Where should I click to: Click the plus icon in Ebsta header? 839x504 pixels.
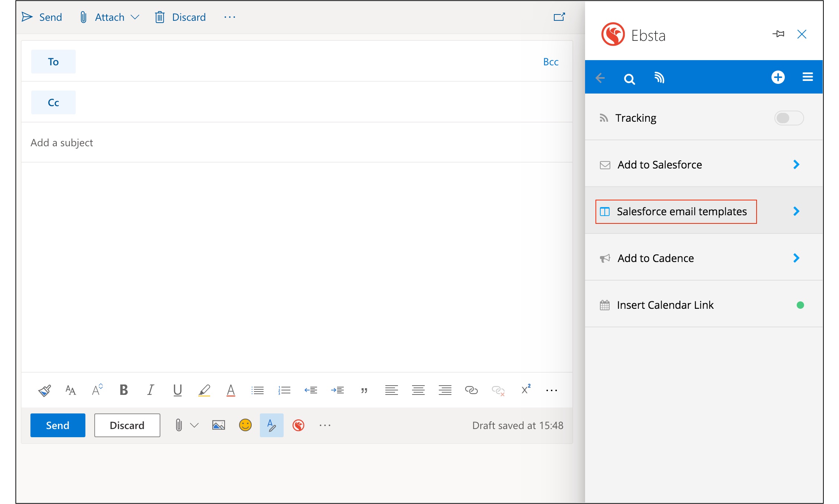point(778,77)
